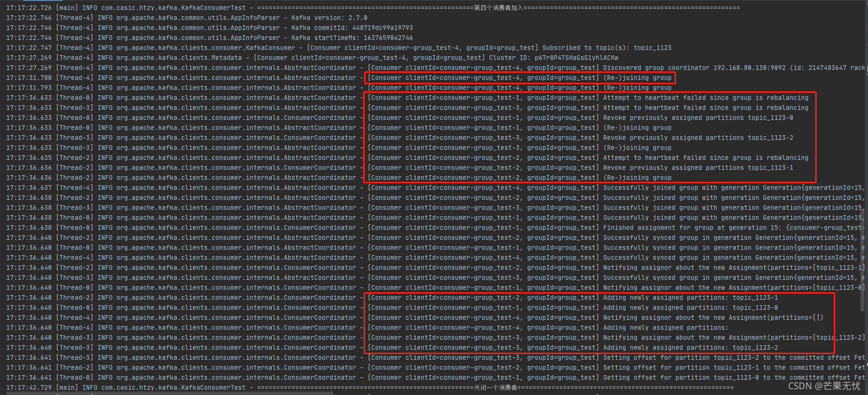Select test-2 'Attempt to heartbeat failed' message
This screenshot has height=395, width=868.
coord(706,158)
